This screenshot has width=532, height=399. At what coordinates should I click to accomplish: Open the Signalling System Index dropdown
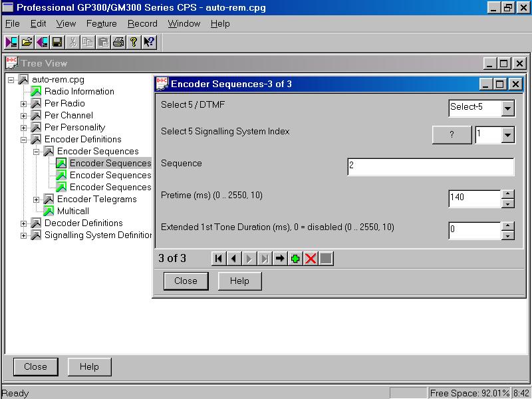pos(507,135)
